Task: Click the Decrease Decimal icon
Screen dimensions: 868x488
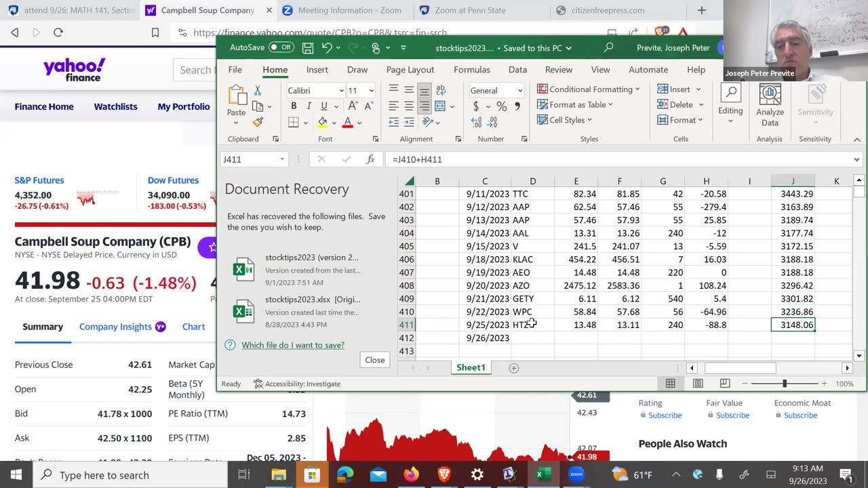Action: 493,123
